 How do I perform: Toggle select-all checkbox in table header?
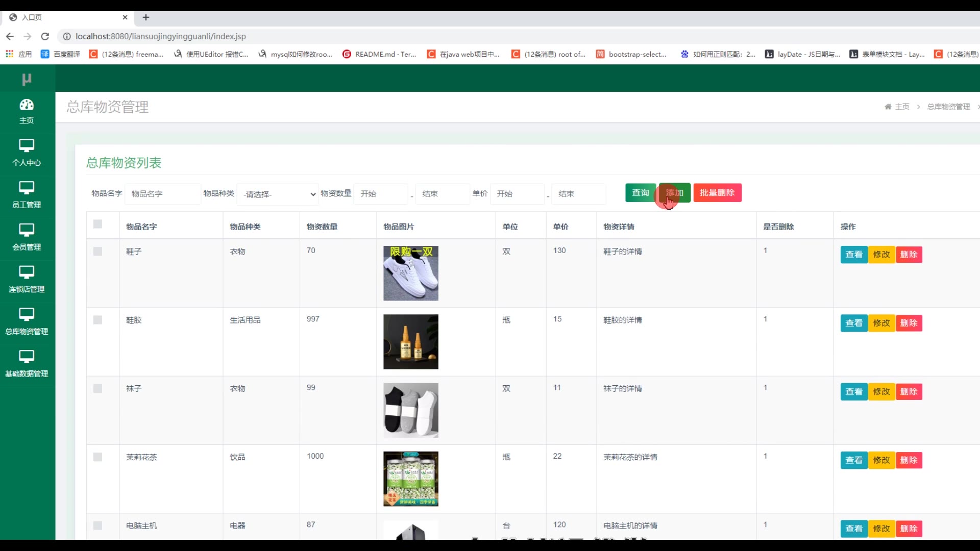[98, 224]
